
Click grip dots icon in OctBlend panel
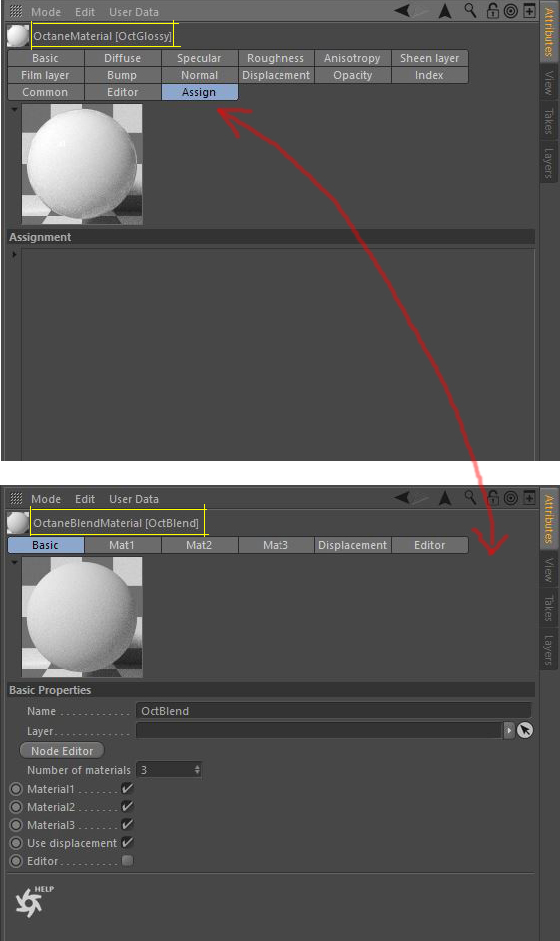click(16, 498)
